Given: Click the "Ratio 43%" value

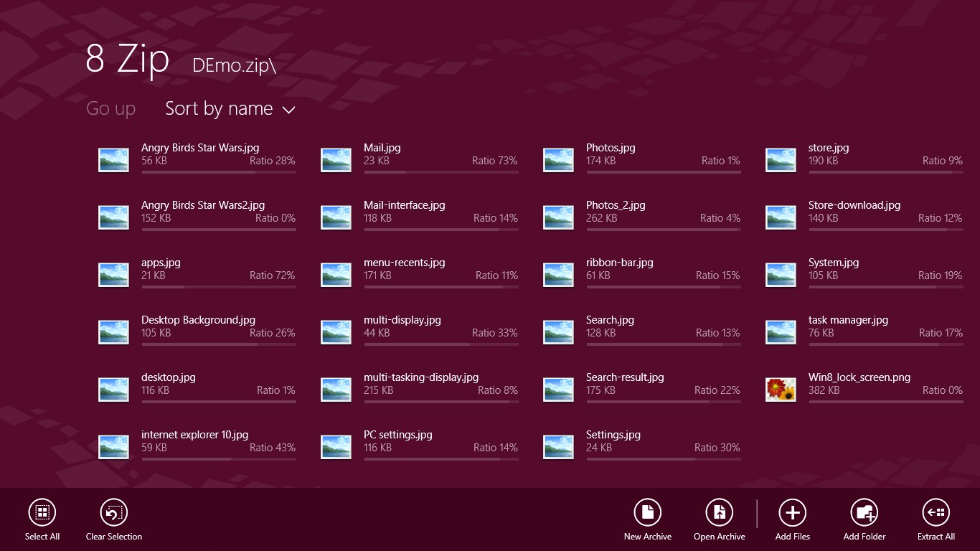Looking at the screenshot, I should (x=273, y=448).
